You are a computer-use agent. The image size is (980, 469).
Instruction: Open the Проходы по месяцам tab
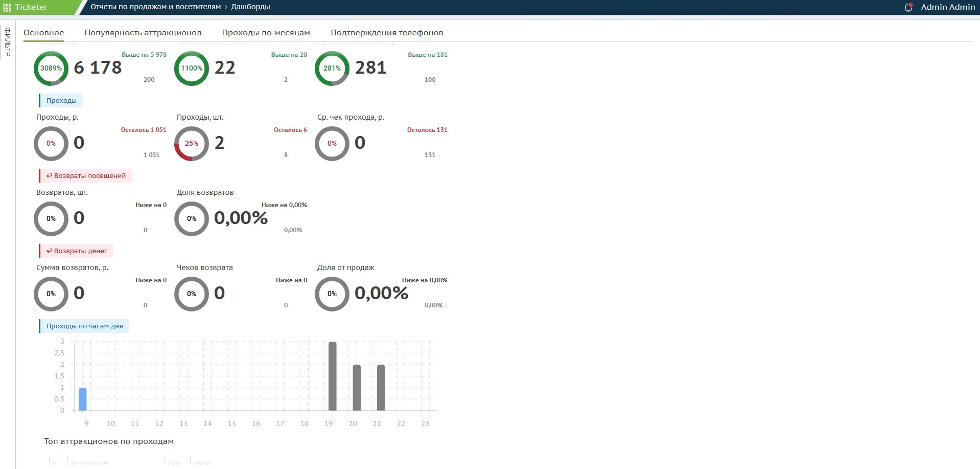tap(266, 32)
